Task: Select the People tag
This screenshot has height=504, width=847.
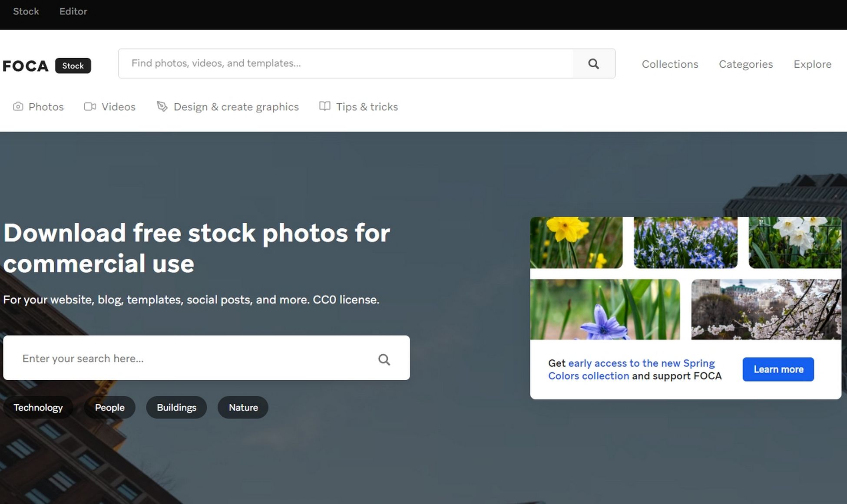Action: point(109,407)
